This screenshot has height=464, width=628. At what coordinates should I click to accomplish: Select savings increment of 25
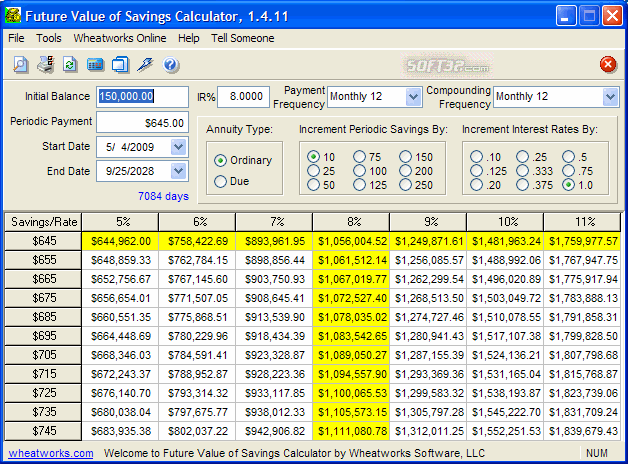(321, 171)
